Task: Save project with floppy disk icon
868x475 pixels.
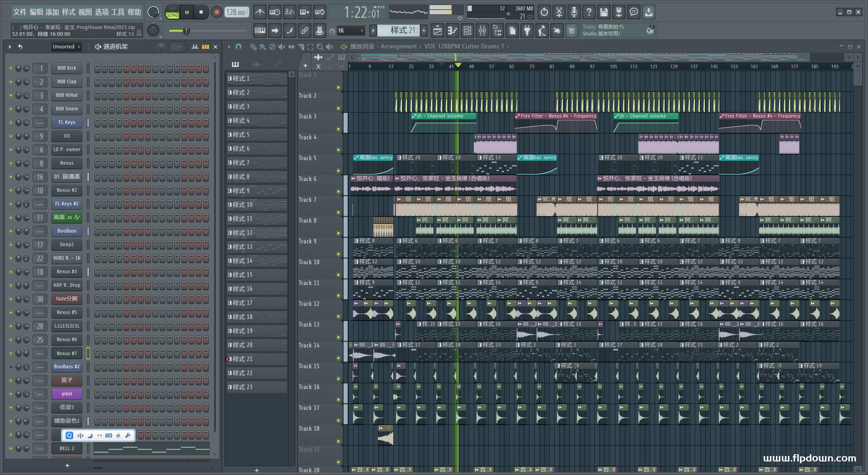Action: [x=604, y=12]
